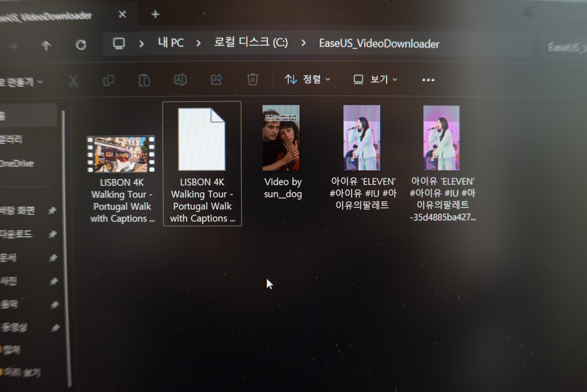Open 바탕 화면 in sidebar
Image resolution: width=587 pixels, height=392 pixels.
click(18, 211)
